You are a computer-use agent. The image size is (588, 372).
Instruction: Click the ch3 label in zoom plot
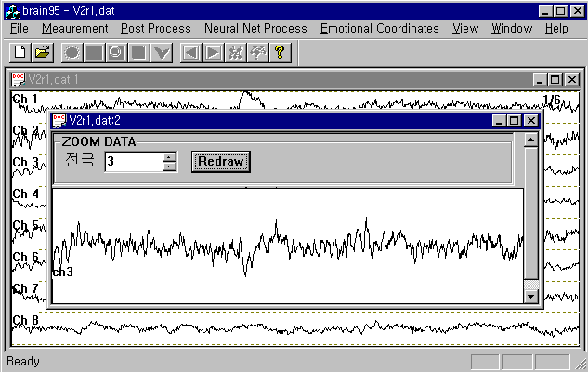click(x=62, y=272)
